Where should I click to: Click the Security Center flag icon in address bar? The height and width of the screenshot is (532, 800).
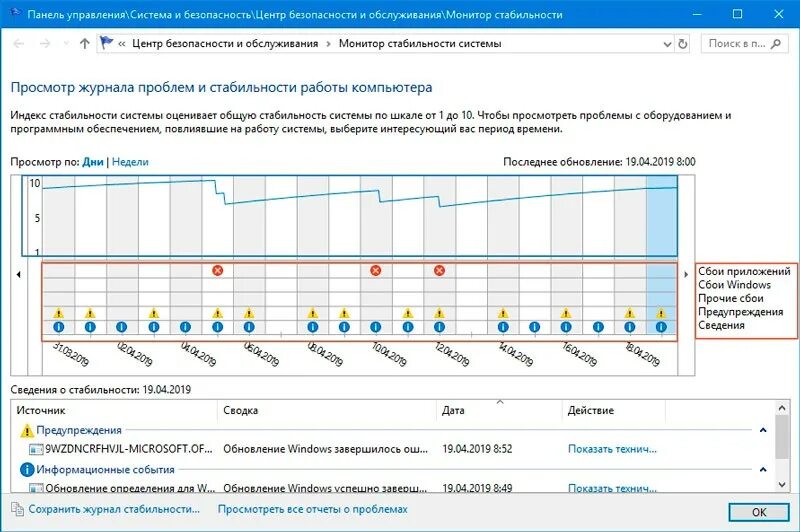click(106, 42)
